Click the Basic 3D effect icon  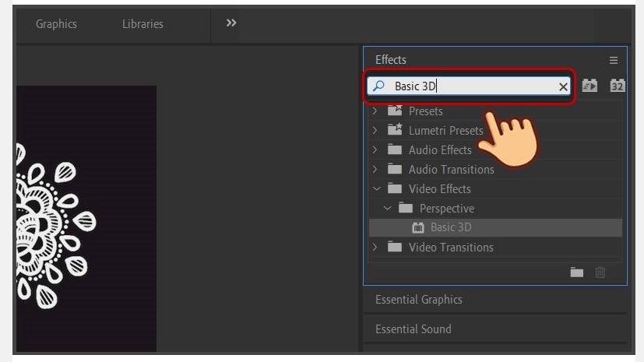(x=418, y=227)
